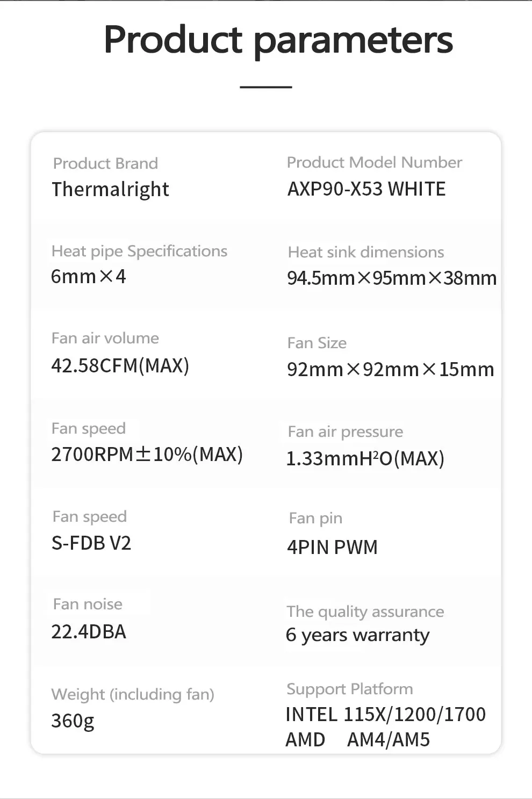Screen dimensions: 532x799
Task: Click the 360g weight value
Action: coord(73,721)
